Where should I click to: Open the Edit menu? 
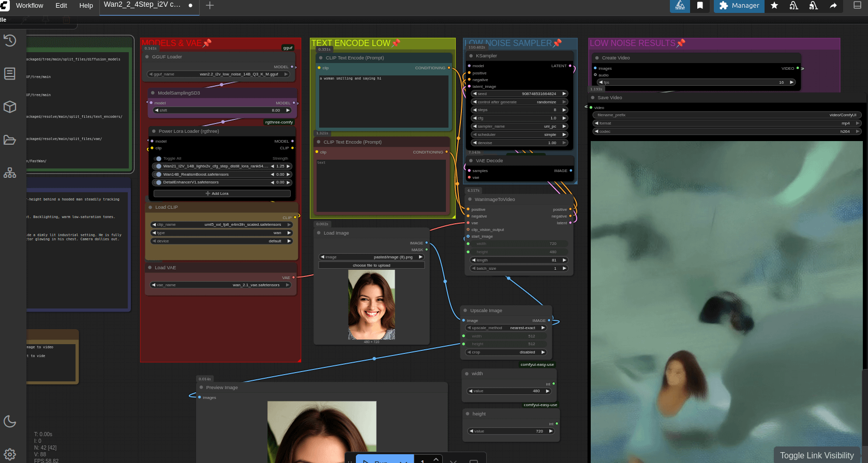(x=61, y=5)
